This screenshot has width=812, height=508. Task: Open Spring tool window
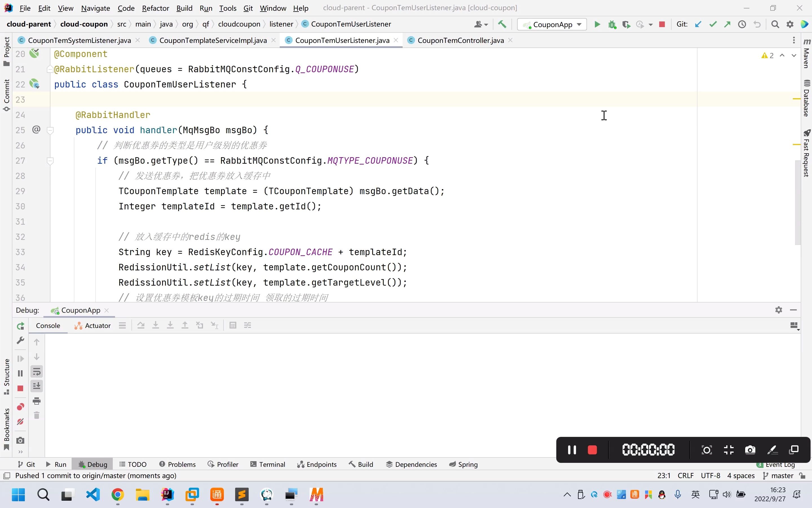pos(464,464)
